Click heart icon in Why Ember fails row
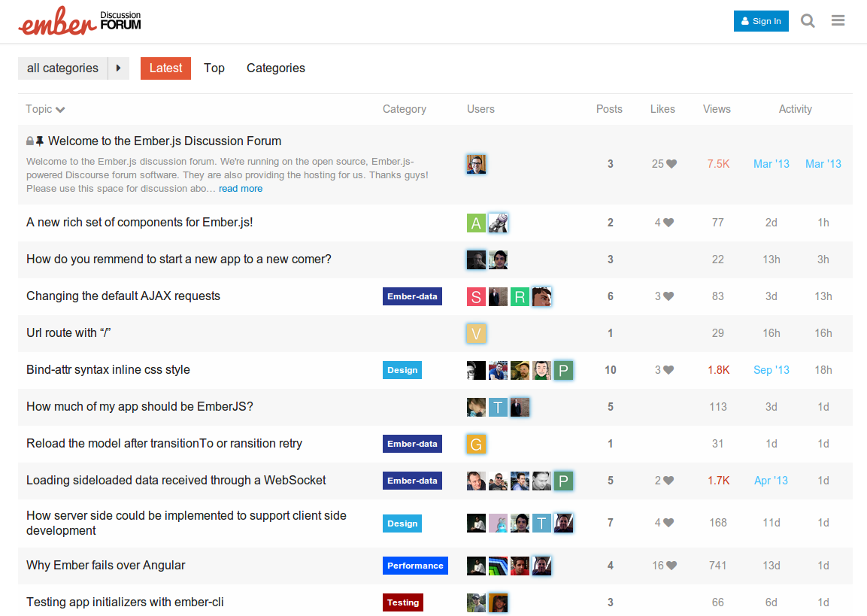867x616 pixels. (671, 566)
